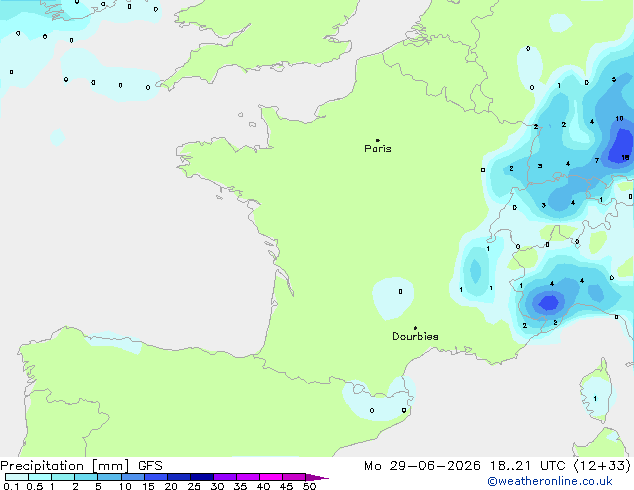Click the 'Mo 29-06-2026 18..21 UTC (12+33)' text

tap(497, 466)
